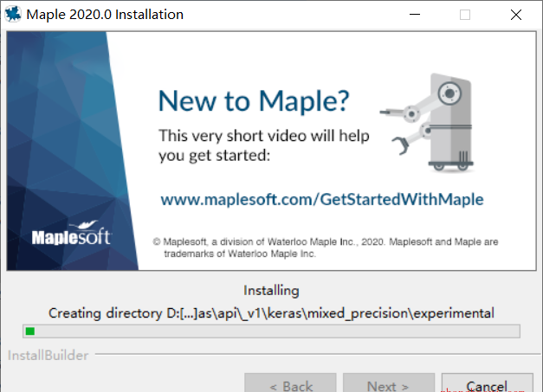The width and height of the screenshot is (543, 392).
Task: Minimize the Maple 2020.0 Installation window
Action: (415, 15)
